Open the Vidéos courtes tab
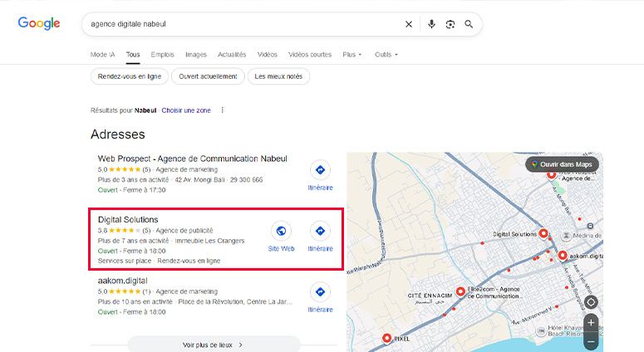Screen dimensions: 644x352 coord(310,55)
